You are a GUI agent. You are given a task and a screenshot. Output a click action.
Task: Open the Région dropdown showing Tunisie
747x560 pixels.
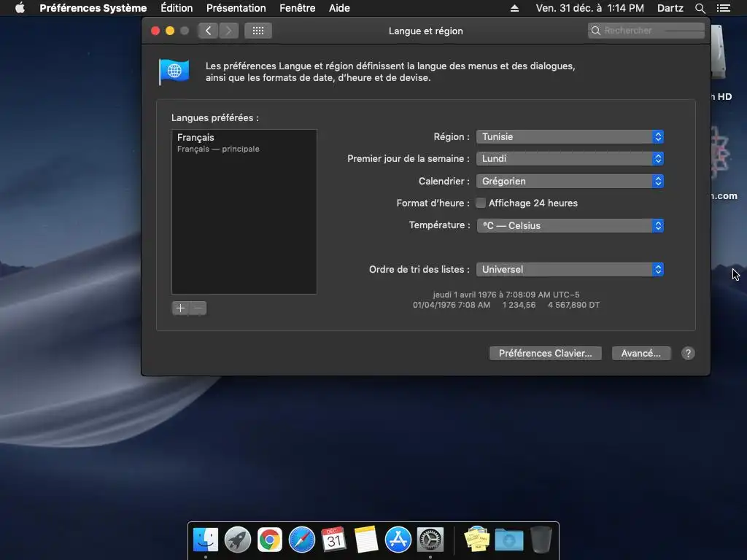tap(570, 136)
